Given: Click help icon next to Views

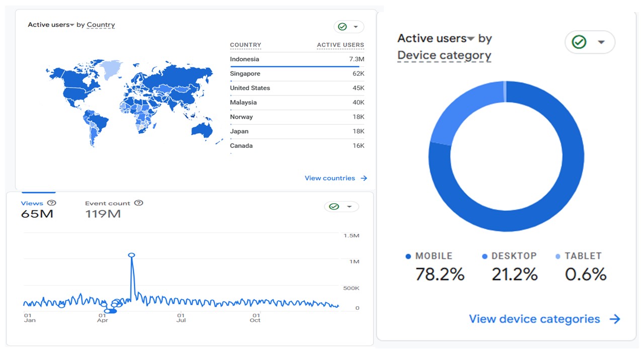Looking at the screenshot, I should 51,203.
